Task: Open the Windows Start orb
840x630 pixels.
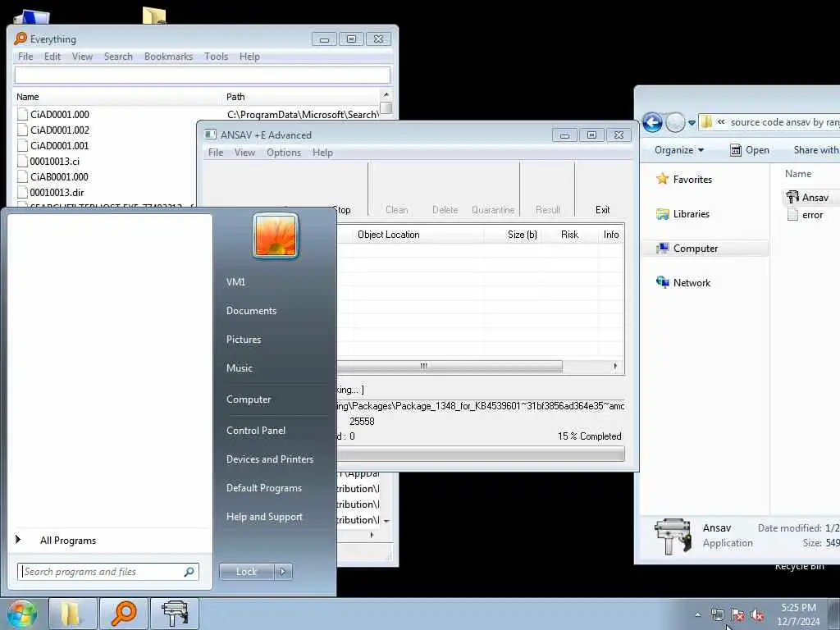Action: click(x=21, y=614)
